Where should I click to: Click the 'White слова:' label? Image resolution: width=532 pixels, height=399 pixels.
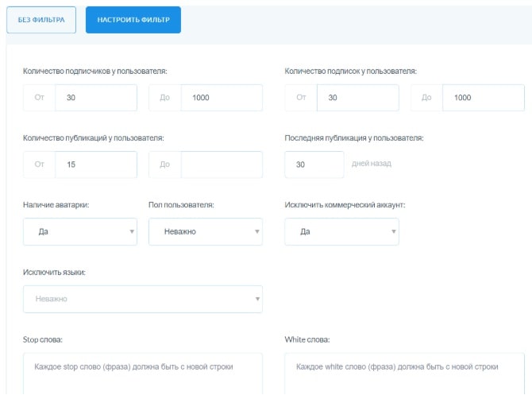[306, 340]
